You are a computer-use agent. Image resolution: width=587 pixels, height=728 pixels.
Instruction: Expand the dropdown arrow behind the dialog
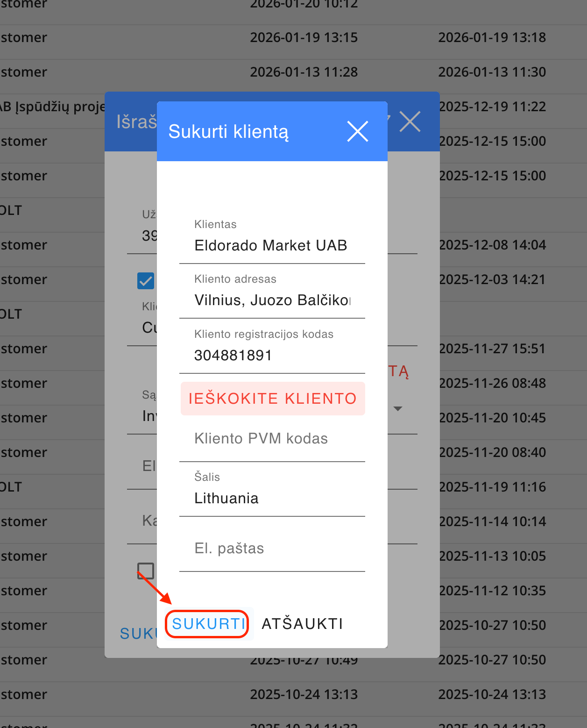click(x=398, y=409)
